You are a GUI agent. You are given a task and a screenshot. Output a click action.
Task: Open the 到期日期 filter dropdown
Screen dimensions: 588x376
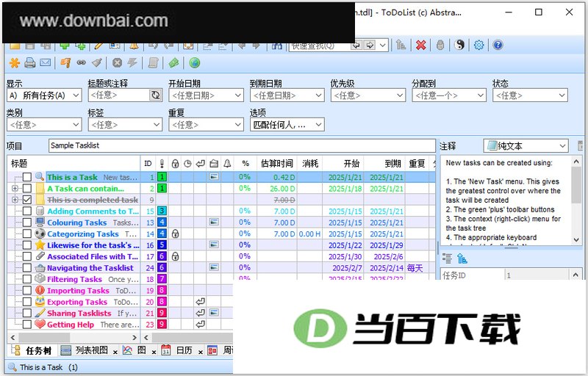287,95
